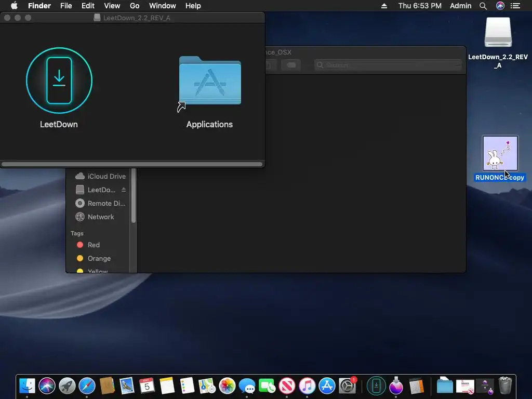Open Photos icon in Dock
Image resolution: width=532 pixels, height=399 pixels.
click(x=227, y=386)
